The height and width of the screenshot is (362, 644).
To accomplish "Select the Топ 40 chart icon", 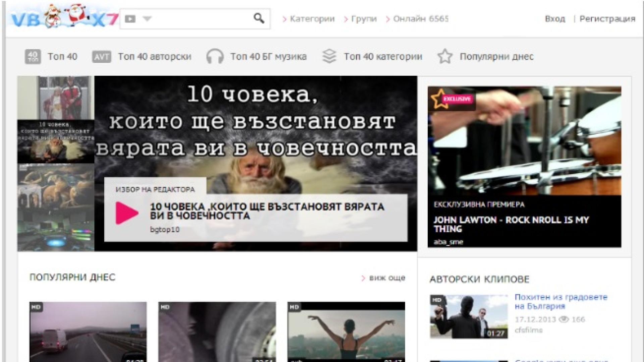I will point(34,56).
